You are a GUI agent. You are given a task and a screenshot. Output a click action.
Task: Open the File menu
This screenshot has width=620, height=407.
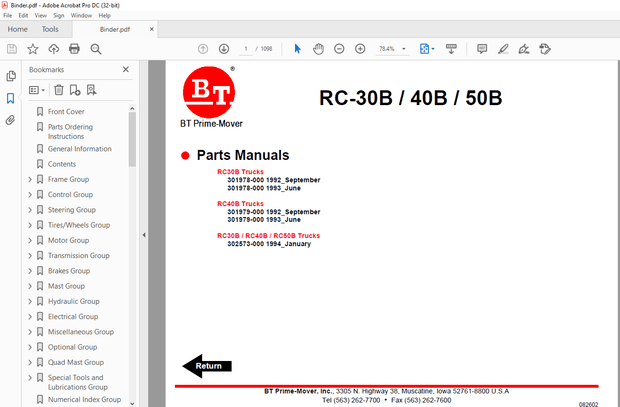[x=8, y=15]
